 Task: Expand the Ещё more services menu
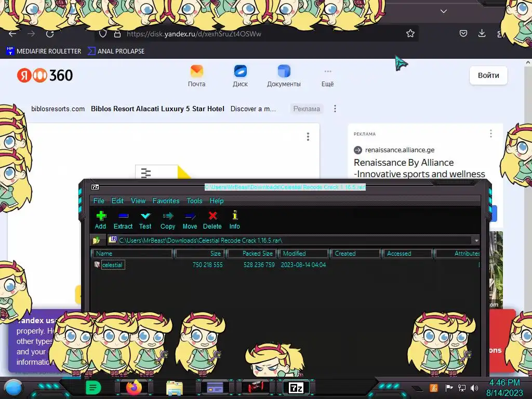pyautogui.click(x=327, y=78)
